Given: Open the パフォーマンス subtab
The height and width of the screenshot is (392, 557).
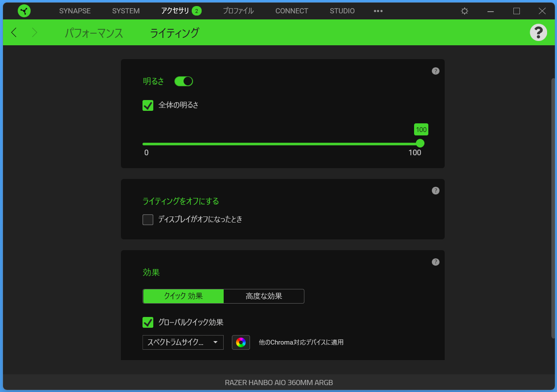Looking at the screenshot, I should tap(94, 33).
